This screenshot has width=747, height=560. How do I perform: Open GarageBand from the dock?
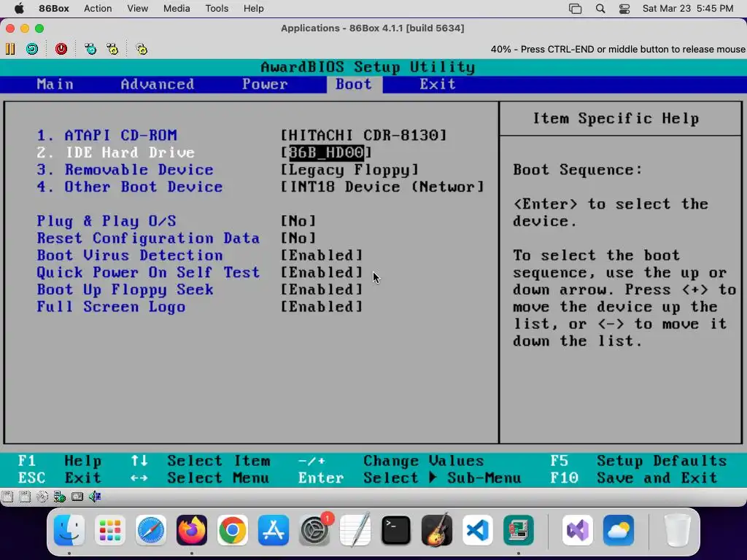pyautogui.click(x=437, y=530)
